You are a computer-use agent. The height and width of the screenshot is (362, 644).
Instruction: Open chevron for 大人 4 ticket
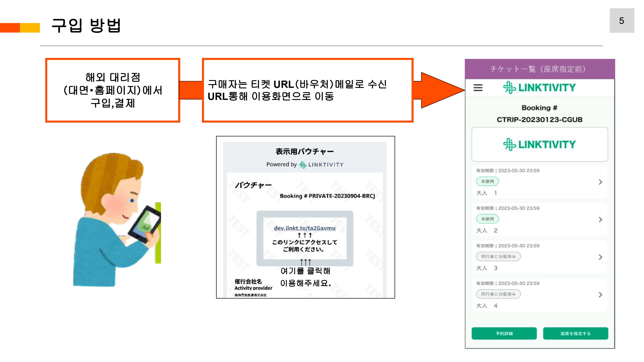[600, 295]
